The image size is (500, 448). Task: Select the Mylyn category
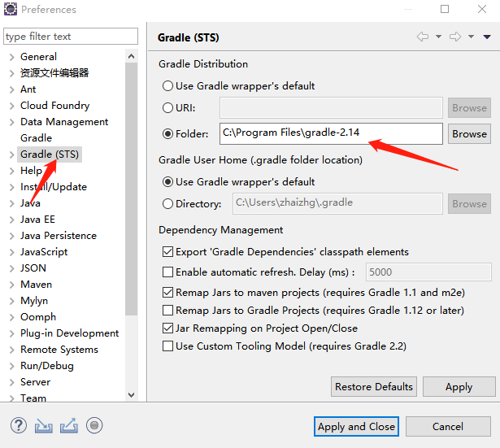tap(34, 301)
